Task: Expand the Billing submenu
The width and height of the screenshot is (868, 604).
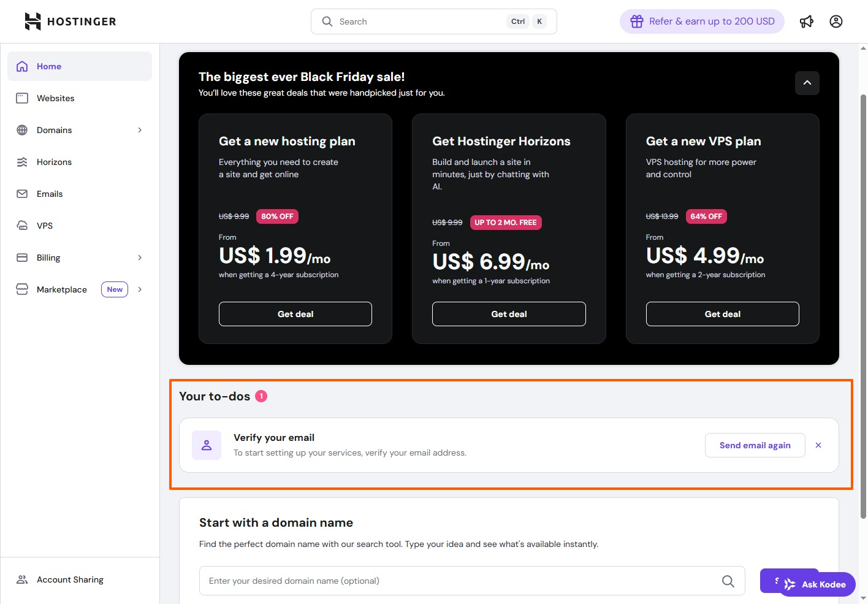Action: 140,258
